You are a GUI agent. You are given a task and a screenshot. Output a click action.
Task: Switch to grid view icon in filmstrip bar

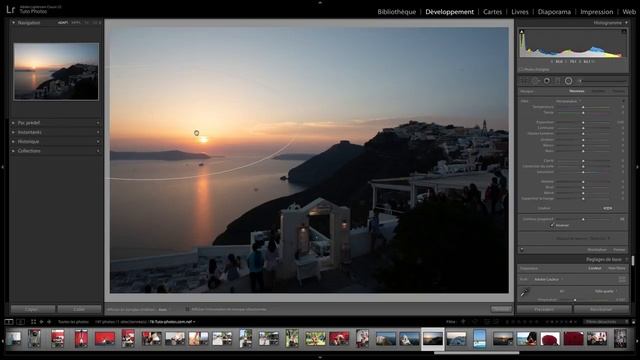point(33,322)
